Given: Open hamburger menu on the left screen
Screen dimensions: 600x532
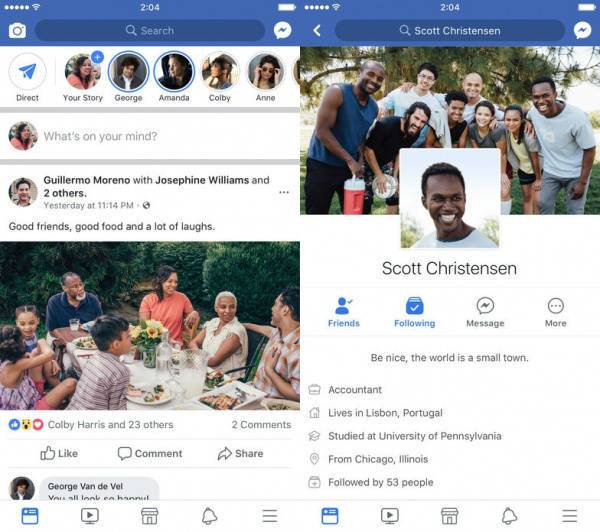Looking at the screenshot, I should coord(269,516).
